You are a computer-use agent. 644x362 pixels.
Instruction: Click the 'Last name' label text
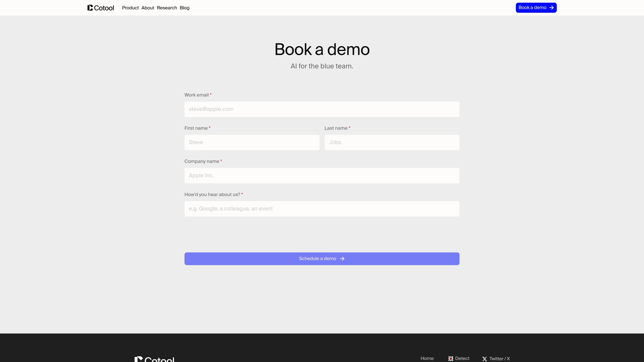pos(336,128)
